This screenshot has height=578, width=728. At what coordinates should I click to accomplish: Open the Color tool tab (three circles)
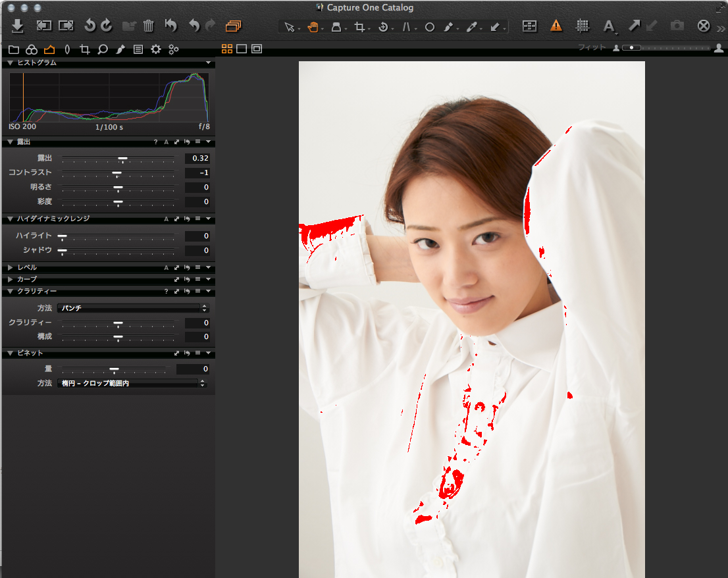coord(31,49)
